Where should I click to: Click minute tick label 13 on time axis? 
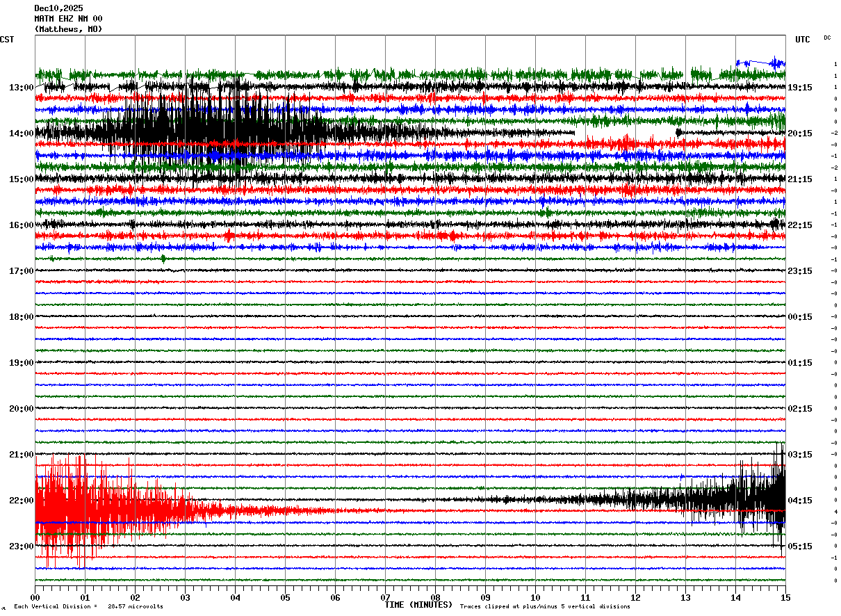[685, 597]
